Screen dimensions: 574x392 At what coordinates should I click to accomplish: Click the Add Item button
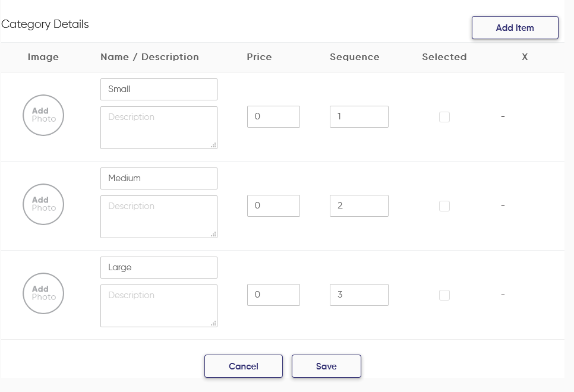coord(515,27)
